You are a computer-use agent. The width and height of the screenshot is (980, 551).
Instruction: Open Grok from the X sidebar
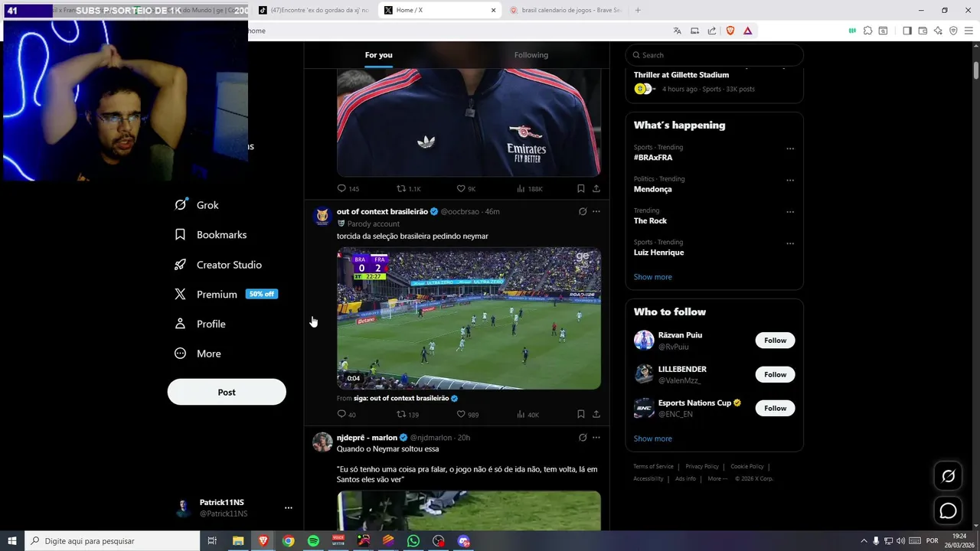coord(197,205)
